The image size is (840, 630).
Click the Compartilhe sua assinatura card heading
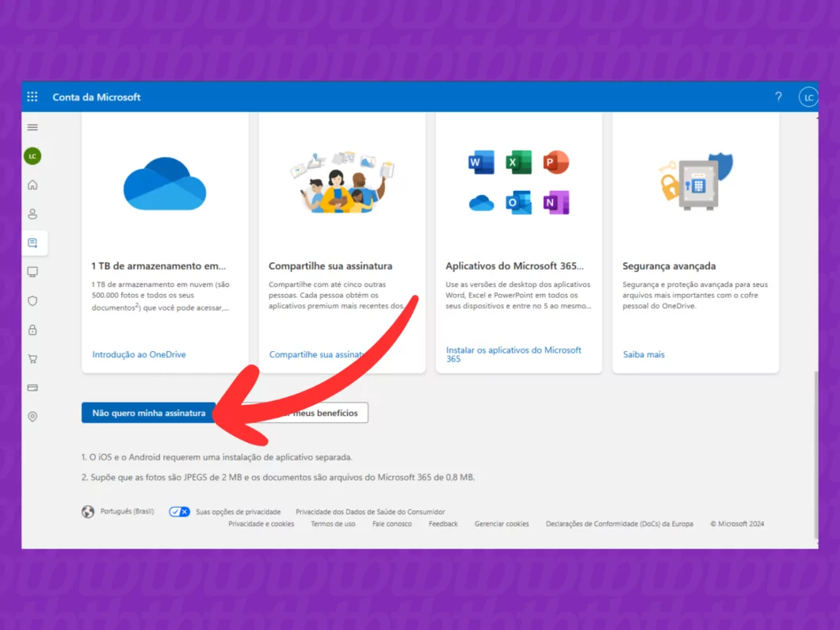330,265
